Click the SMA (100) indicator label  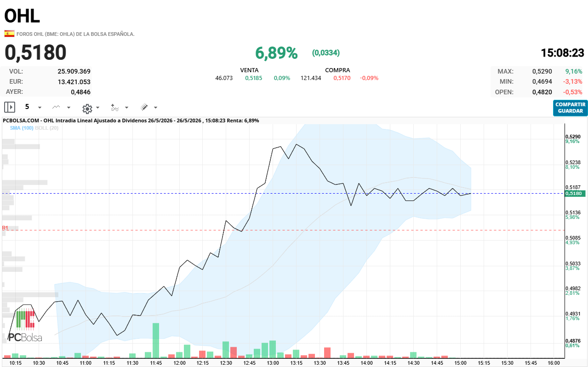coord(22,128)
